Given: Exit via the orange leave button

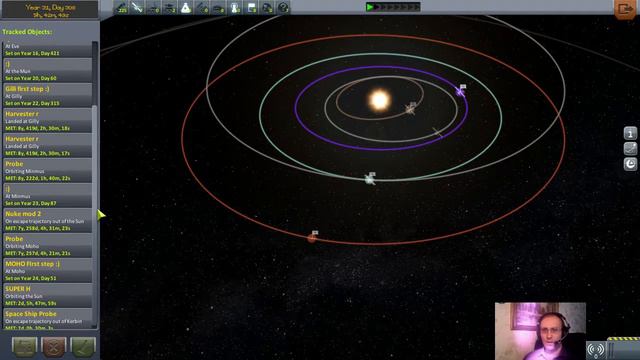Looking at the screenshot, I should 624,9.
